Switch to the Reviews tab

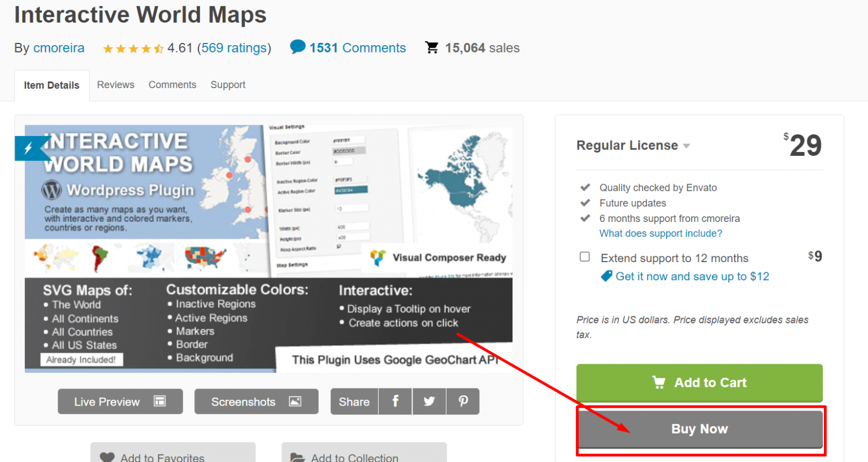(115, 84)
